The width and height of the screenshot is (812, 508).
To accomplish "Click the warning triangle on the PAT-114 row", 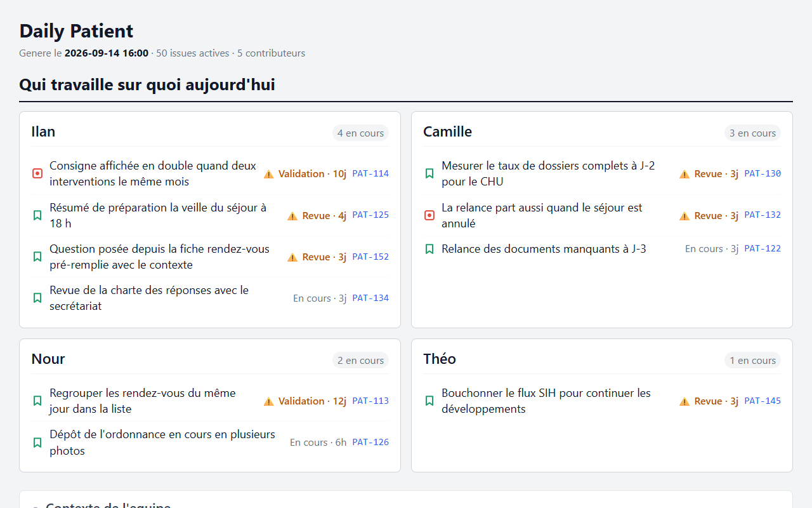I will [269, 174].
